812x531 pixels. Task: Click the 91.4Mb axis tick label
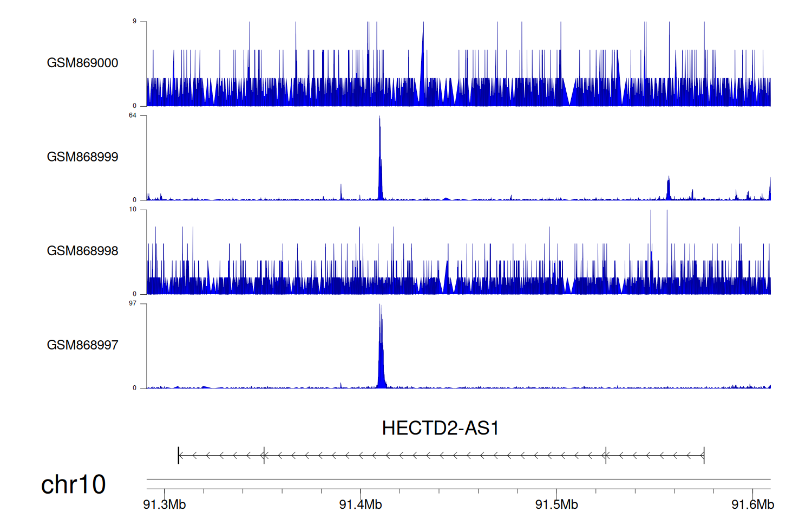pos(361,505)
